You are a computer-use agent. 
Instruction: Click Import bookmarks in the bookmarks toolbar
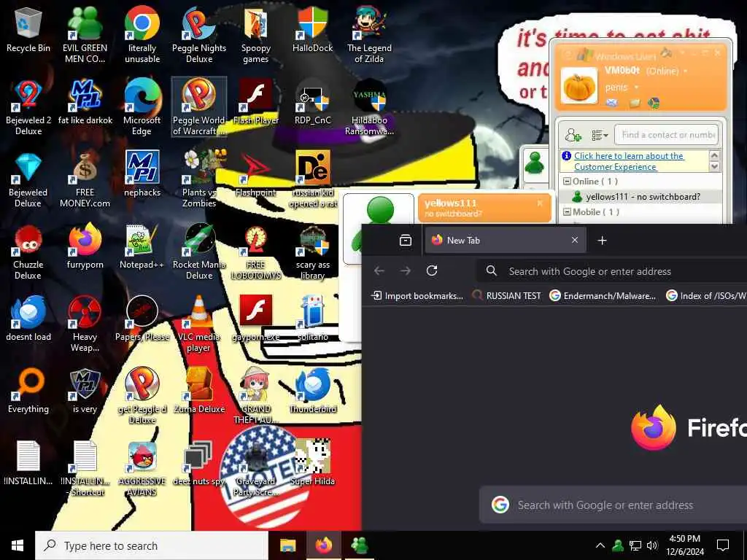tap(417, 296)
